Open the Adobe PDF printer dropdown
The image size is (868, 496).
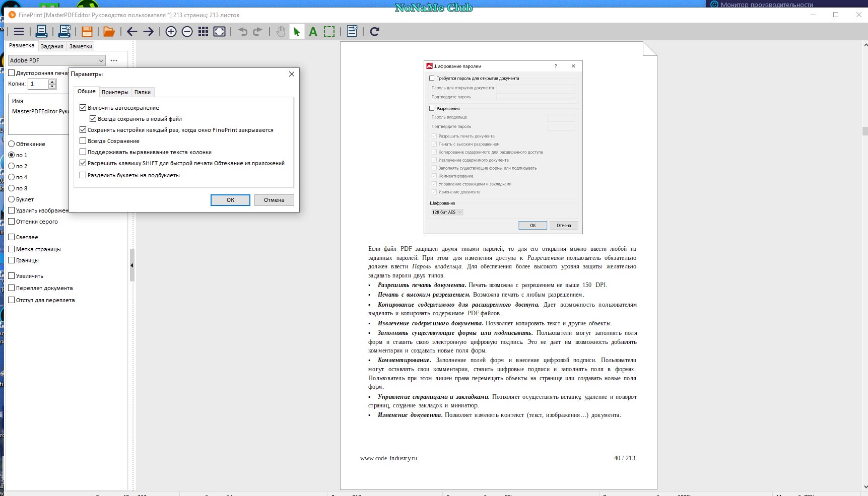pos(56,60)
